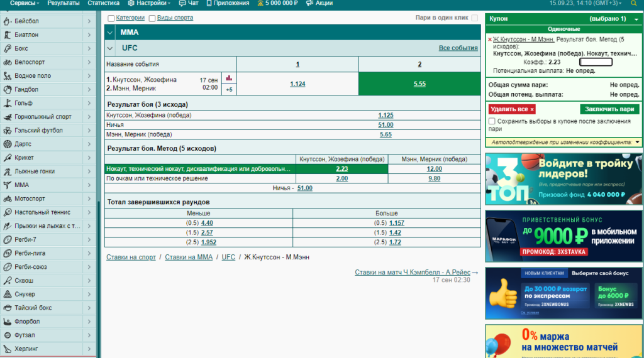Expand the Бокс category arrow

click(x=89, y=48)
